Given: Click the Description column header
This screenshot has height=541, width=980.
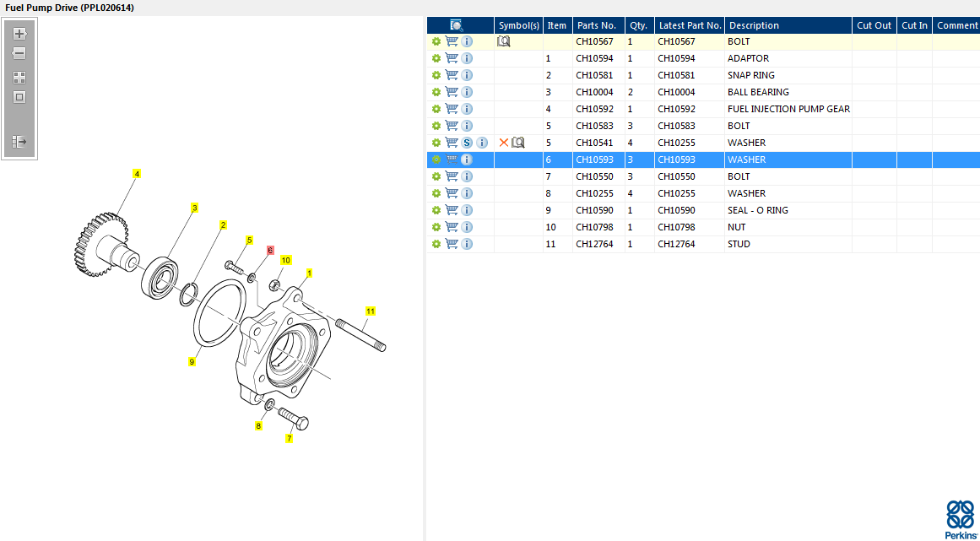Looking at the screenshot, I should pyautogui.click(x=754, y=25).
